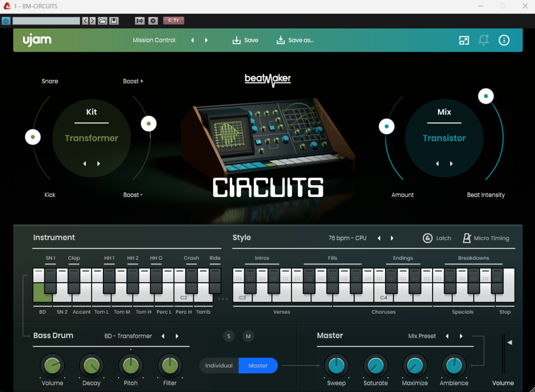Image resolution: width=535 pixels, height=392 pixels.
Task: Open the Mission Control preset menu
Action: (x=154, y=40)
